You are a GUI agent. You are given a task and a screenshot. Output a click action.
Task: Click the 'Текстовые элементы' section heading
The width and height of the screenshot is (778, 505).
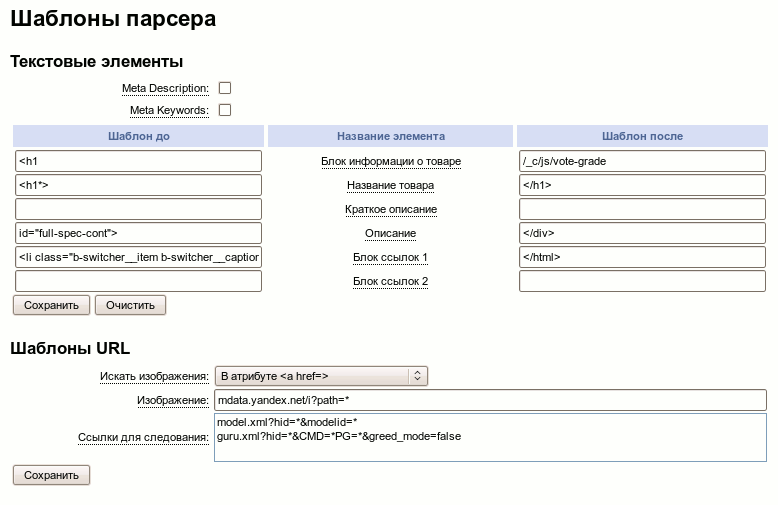(97, 62)
